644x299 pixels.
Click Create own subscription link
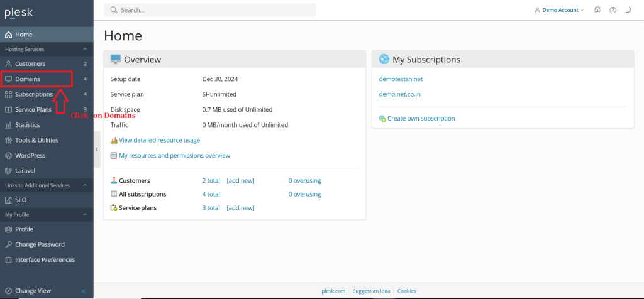coord(421,119)
